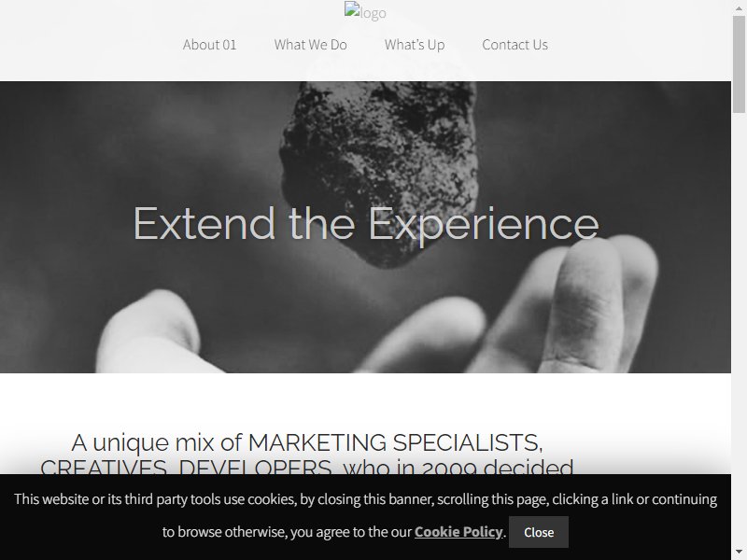
Task: Open the Cookie Policy link
Action: (x=458, y=532)
